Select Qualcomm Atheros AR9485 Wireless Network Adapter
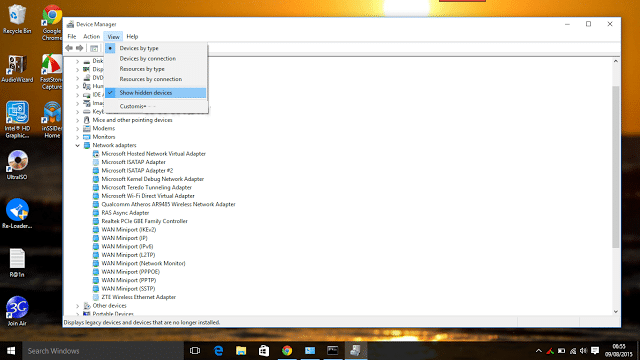The height and width of the screenshot is (360, 640). click(168, 204)
